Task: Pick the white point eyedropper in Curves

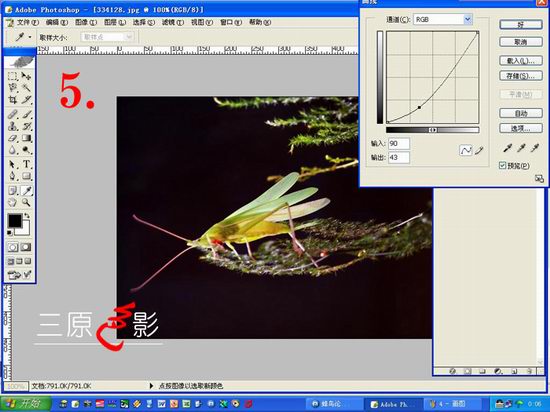Action: (535, 148)
